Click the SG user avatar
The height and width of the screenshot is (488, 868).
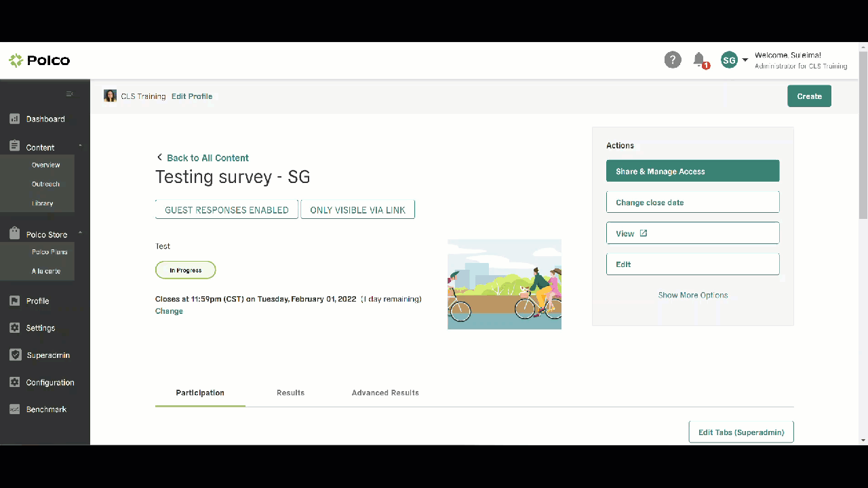tap(729, 60)
